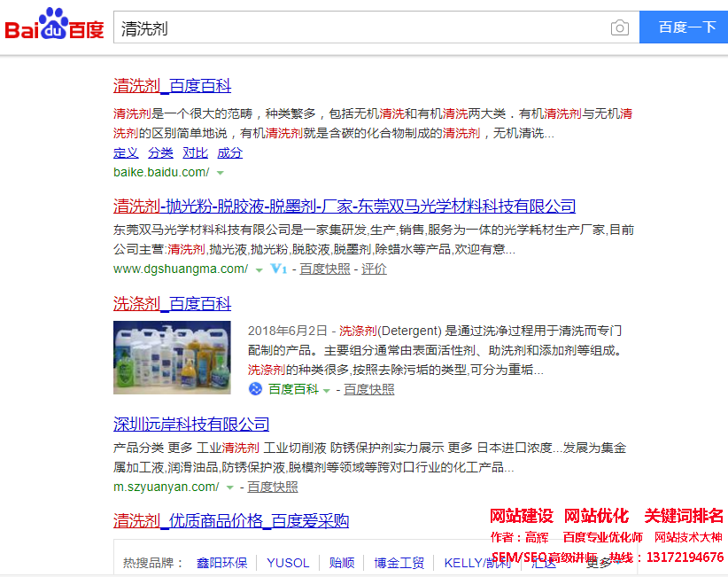Expand dropdown arrow beside www.dgshuangma.com
Image resolution: width=728 pixels, height=577 pixels.
[259, 269]
